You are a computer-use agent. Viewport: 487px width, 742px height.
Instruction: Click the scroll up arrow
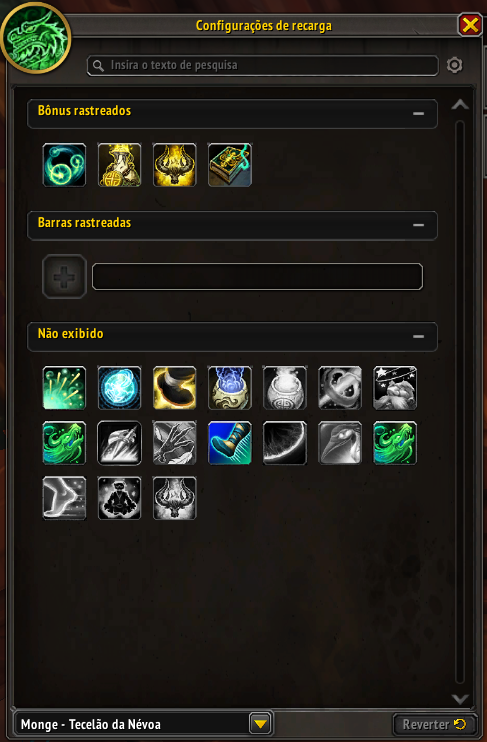460,105
